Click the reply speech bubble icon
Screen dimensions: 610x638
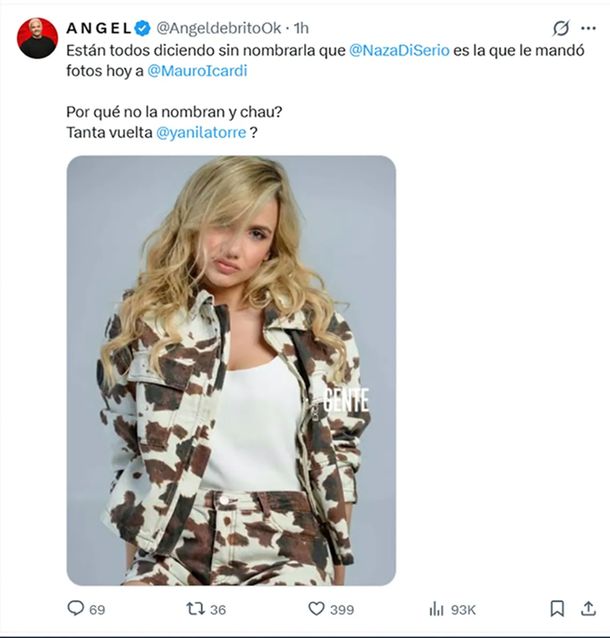tap(75, 608)
